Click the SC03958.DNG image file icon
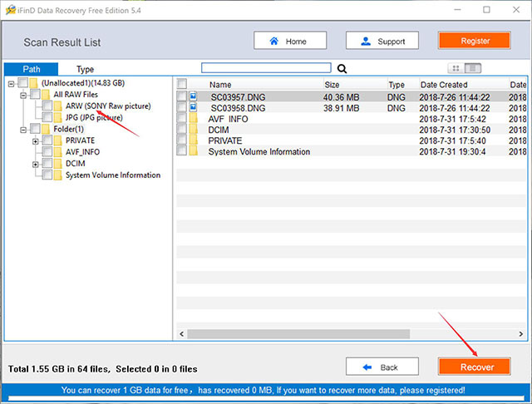532x404 pixels. tap(193, 107)
